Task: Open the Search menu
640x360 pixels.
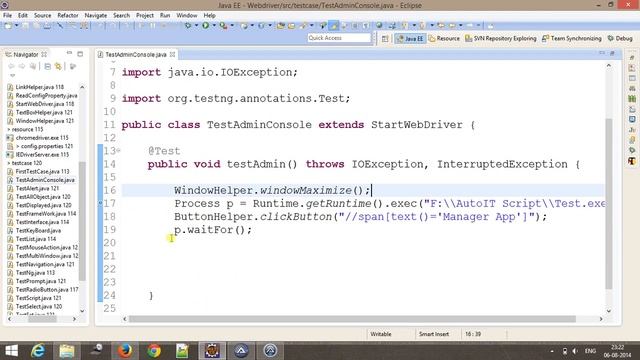Action: click(121, 15)
